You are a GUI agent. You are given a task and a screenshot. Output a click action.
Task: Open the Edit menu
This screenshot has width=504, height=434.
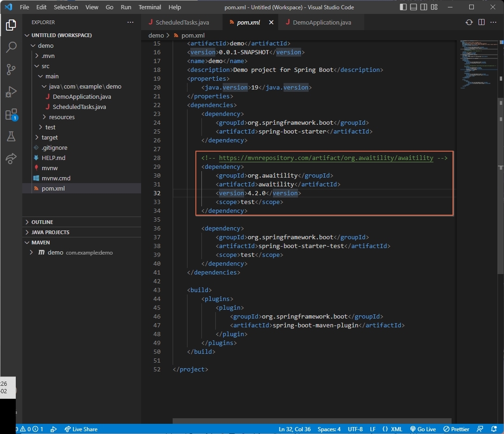coord(41,7)
